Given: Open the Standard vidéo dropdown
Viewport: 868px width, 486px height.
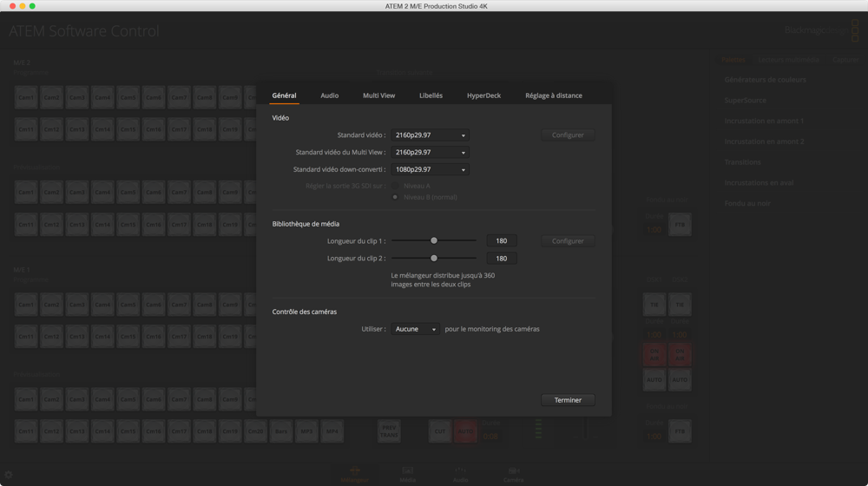Looking at the screenshot, I should tap(431, 135).
